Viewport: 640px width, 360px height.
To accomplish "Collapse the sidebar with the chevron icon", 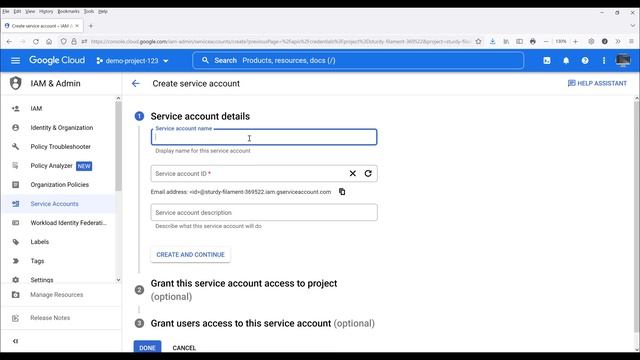I will [16, 341].
